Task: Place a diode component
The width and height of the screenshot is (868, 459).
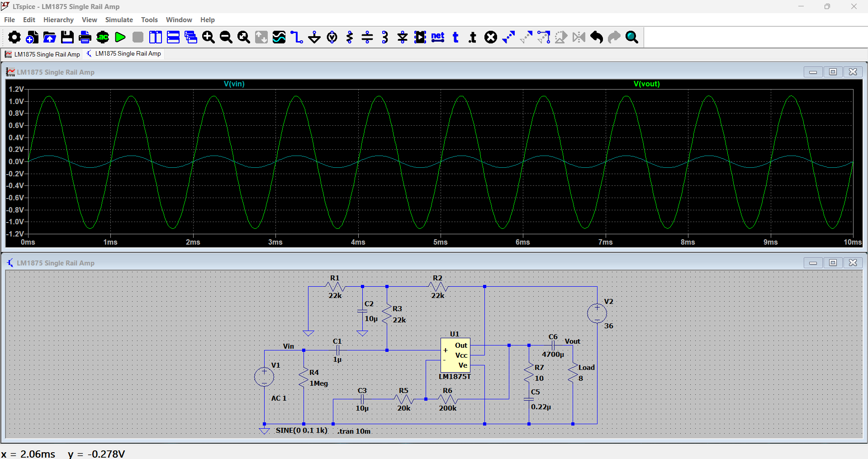Action: tap(403, 37)
